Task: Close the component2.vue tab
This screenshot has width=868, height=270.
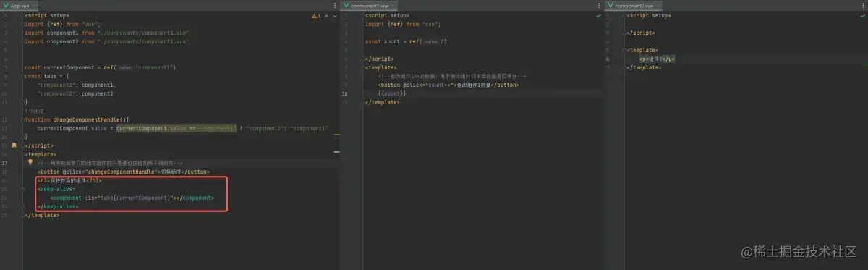Action: [x=657, y=5]
